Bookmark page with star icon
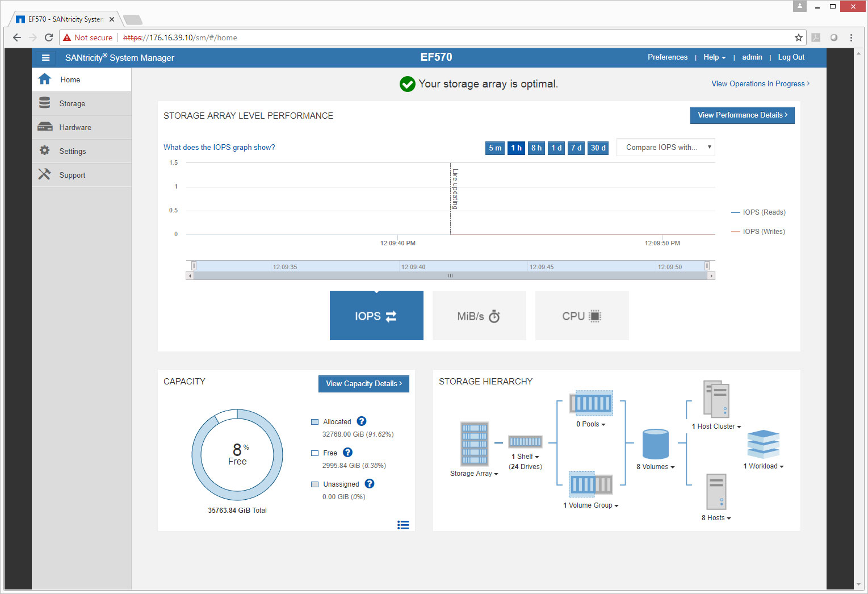 tap(799, 37)
